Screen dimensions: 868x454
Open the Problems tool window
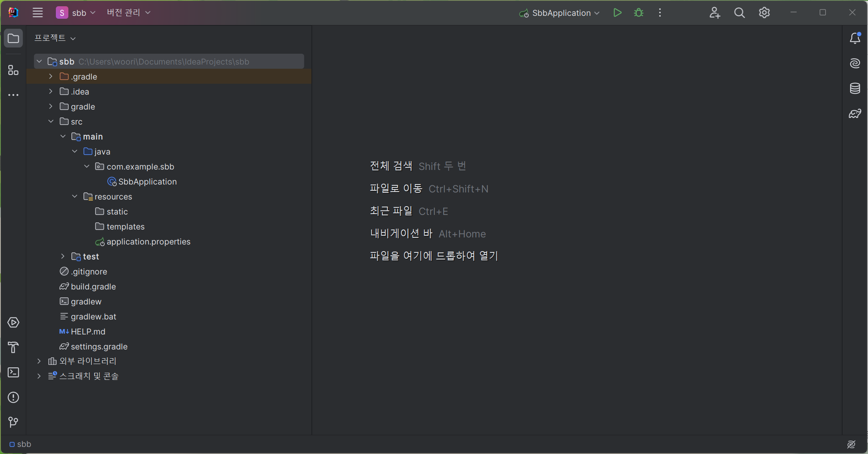pos(13,397)
